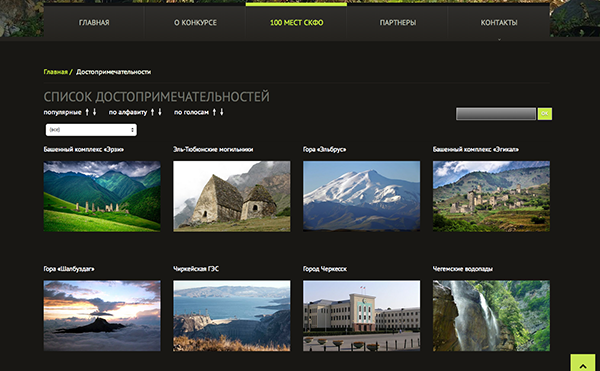600x371 pixels.
Task: Sort popular items descending with down arrow
Action: 95,112
